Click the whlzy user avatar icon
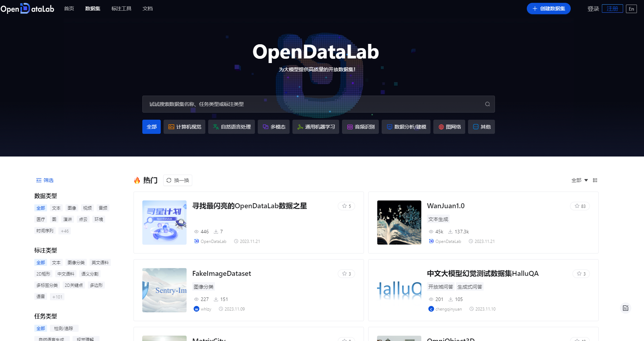This screenshot has width=644, height=341. pyautogui.click(x=196, y=309)
